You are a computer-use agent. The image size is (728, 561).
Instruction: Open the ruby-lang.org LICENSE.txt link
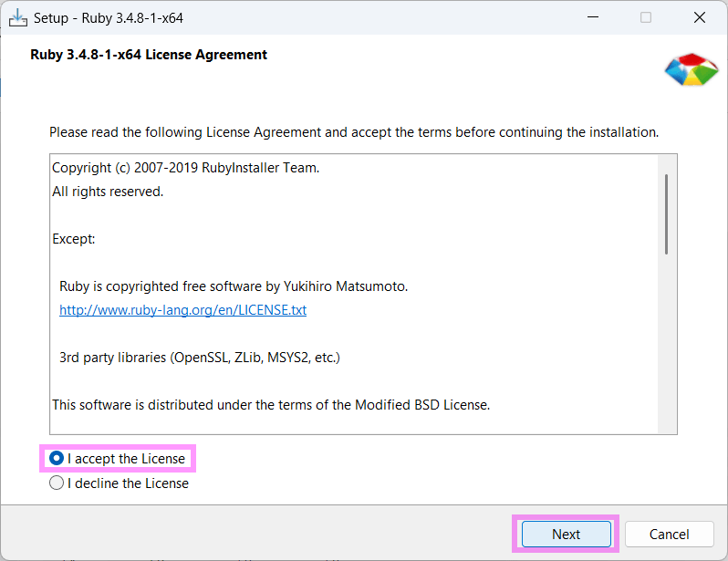[182, 310]
